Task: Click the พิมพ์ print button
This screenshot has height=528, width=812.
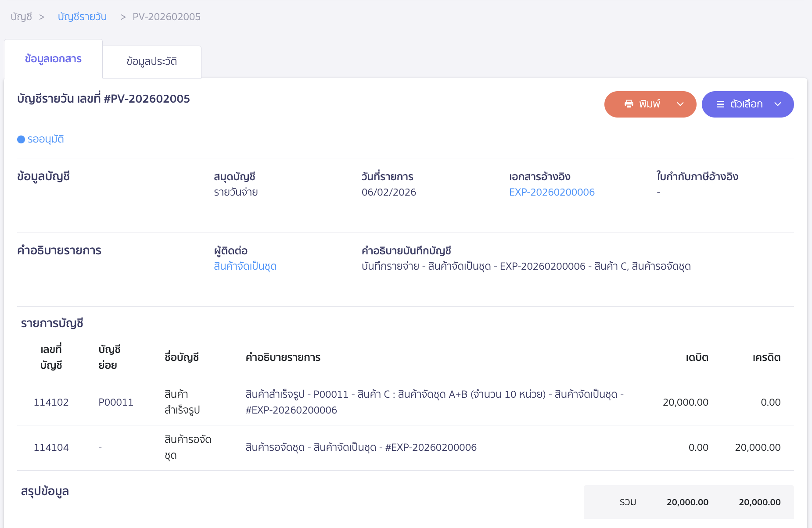Action: (650, 104)
